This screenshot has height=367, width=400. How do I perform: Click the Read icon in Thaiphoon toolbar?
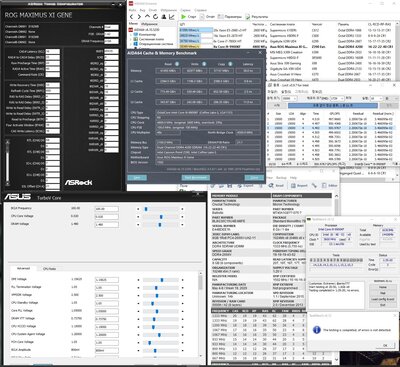tap(271, 185)
